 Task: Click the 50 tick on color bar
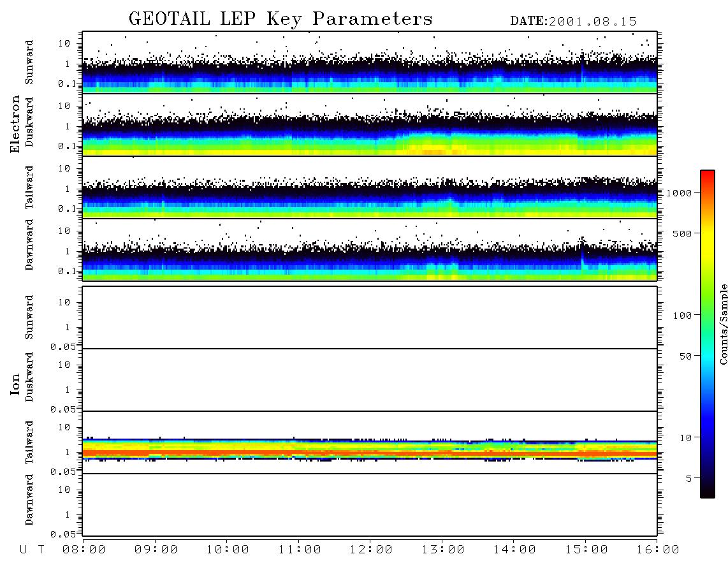[x=685, y=356]
